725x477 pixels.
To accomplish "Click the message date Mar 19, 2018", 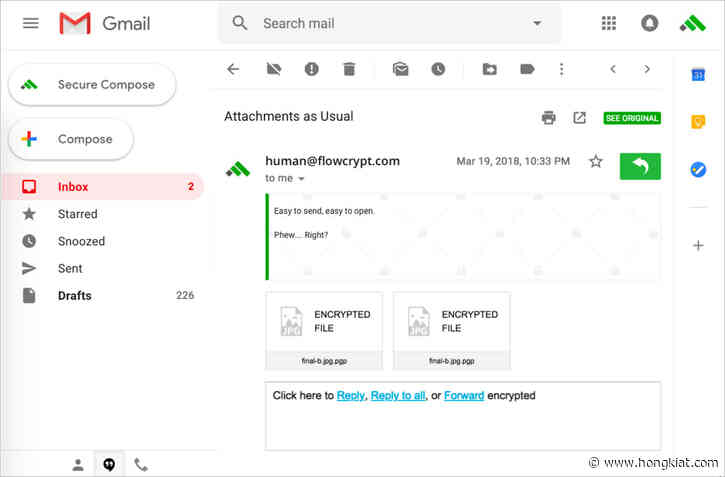I will (x=513, y=161).
